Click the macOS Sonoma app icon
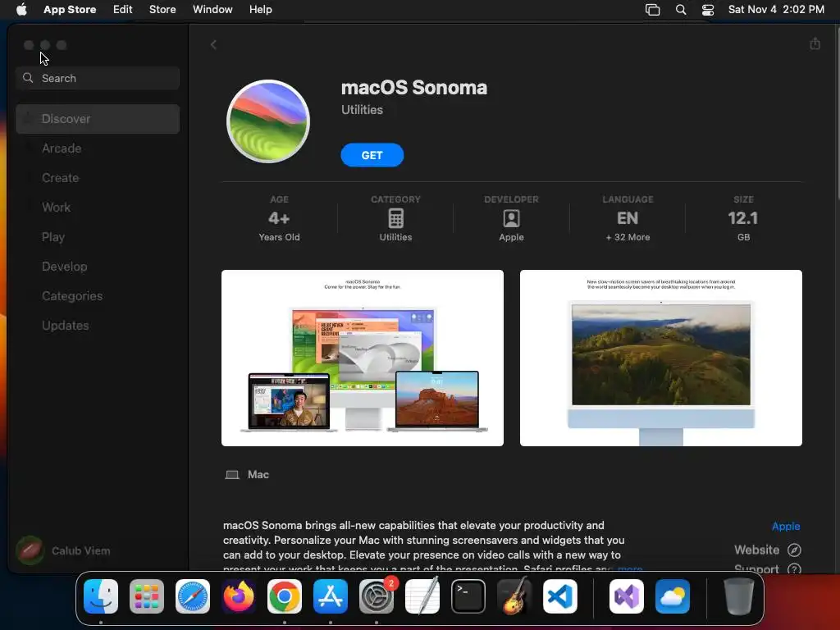840x630 pixels. pyautogui.click(x=268, y=121)
